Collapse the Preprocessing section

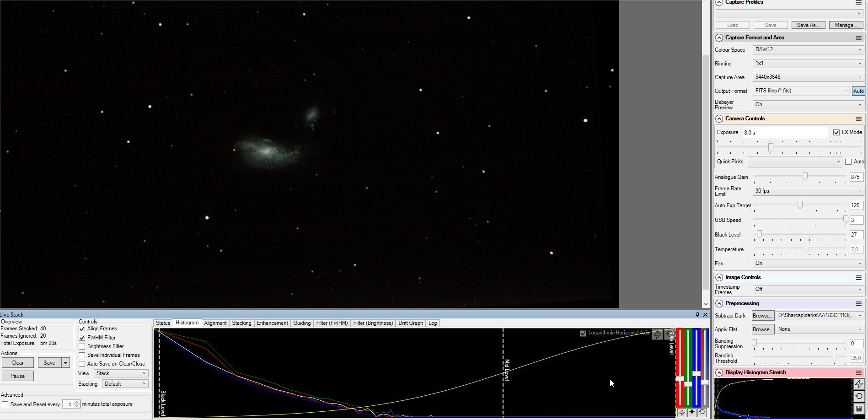point(719,303)
